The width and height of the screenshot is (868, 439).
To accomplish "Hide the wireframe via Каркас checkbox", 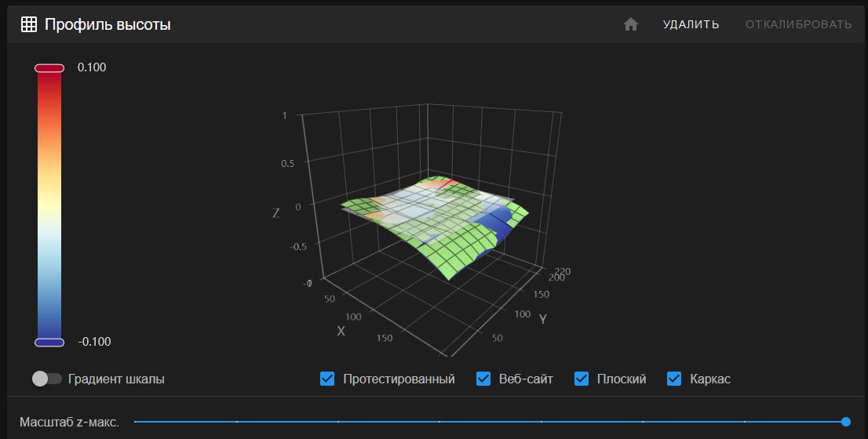I will [x=674, y=379].
